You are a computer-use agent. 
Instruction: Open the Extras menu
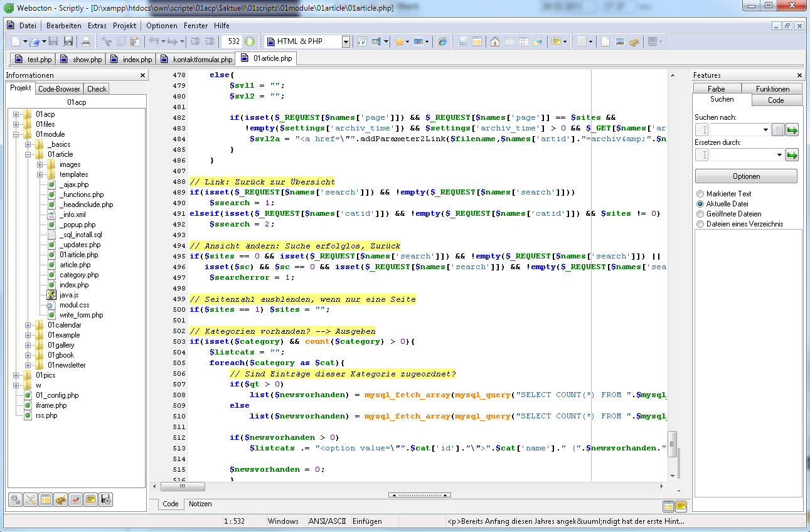tap(97, 26)
